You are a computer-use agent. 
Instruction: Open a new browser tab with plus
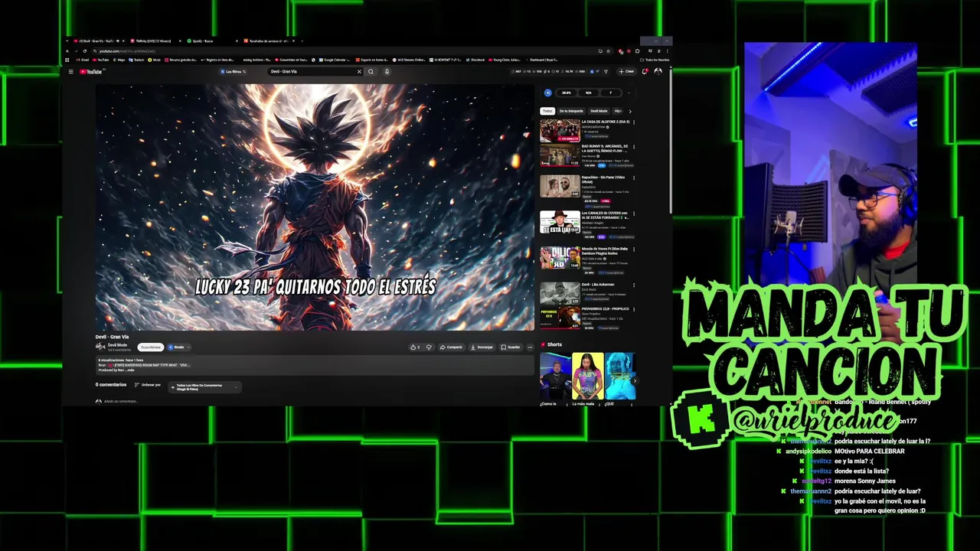point(302,41)
